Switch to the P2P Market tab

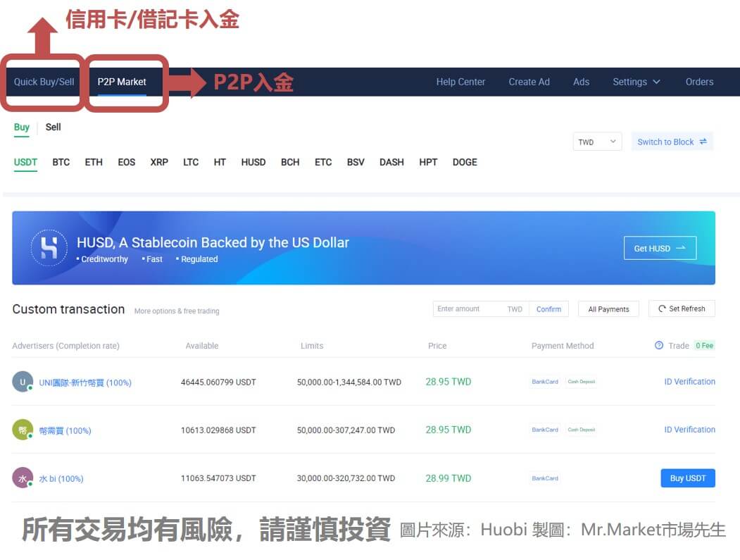click(122, 82)
